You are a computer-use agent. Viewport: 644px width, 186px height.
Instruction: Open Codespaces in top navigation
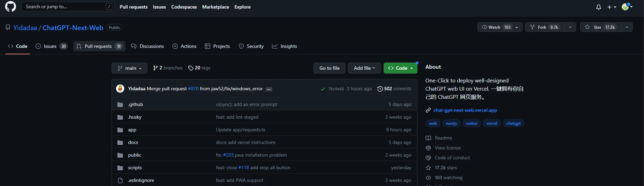(x=184, y=7)
